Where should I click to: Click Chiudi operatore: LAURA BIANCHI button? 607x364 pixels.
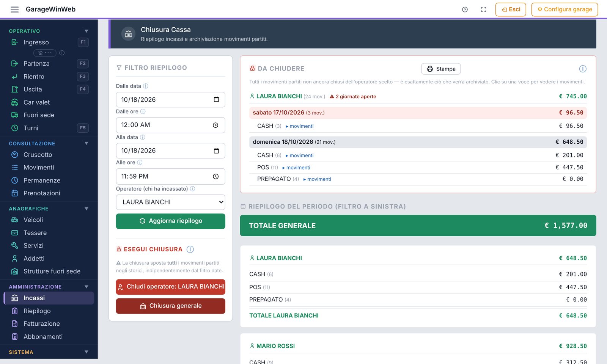(x=170, y=287)
